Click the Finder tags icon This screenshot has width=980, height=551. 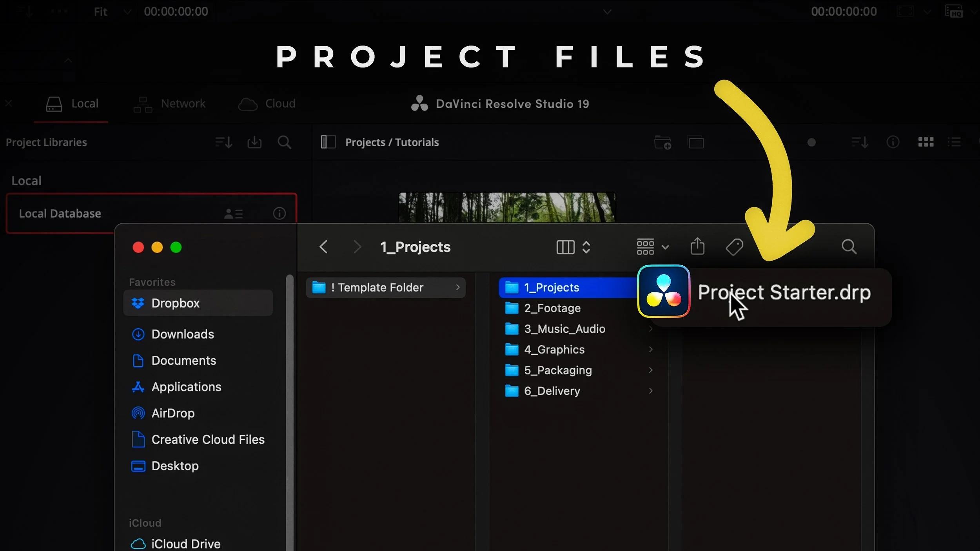coord(734,247)
